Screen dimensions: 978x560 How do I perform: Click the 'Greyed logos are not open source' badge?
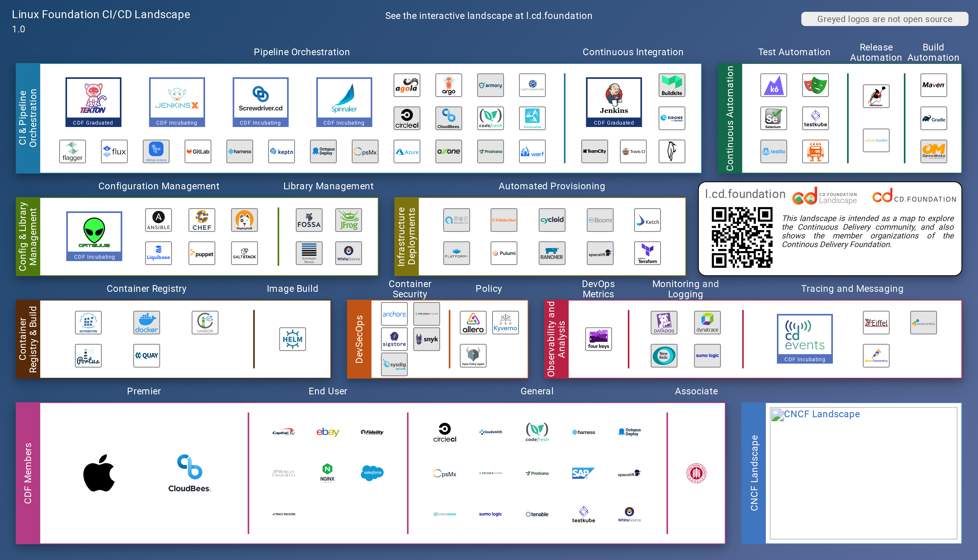click(x=885, y=19)
